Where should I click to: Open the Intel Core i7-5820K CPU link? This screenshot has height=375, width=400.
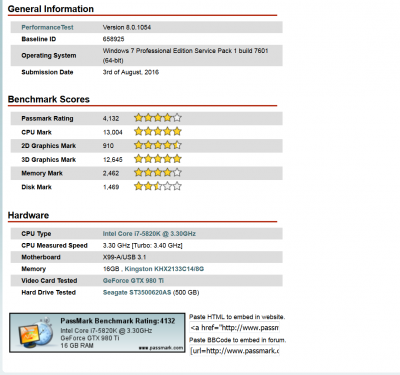(149, 234)
